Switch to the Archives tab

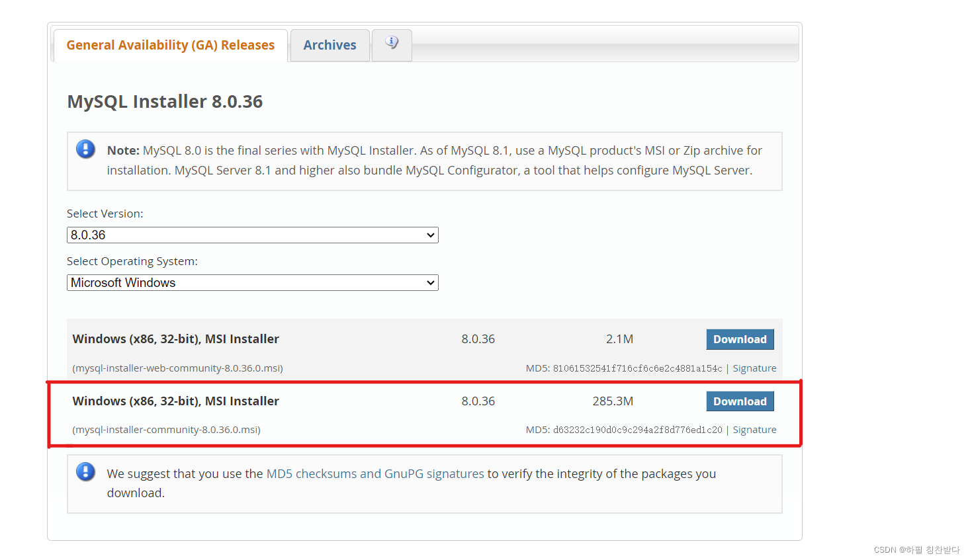(x=330, y=45)
